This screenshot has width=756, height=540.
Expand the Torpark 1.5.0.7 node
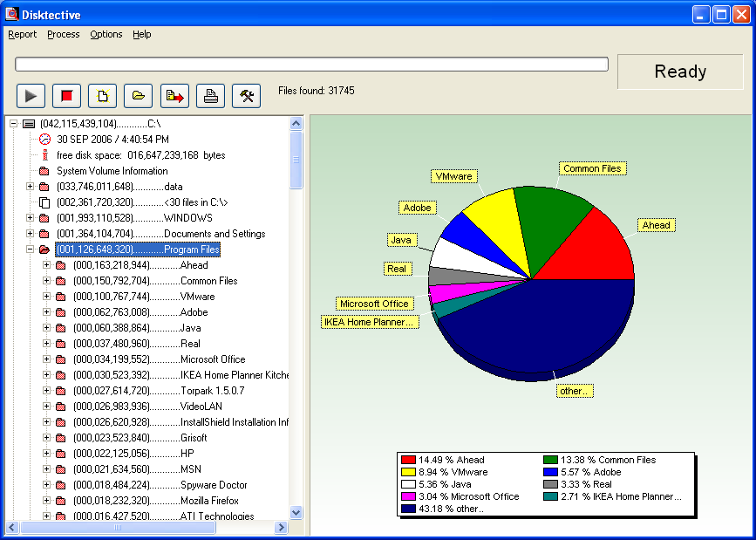pos(47,391)
